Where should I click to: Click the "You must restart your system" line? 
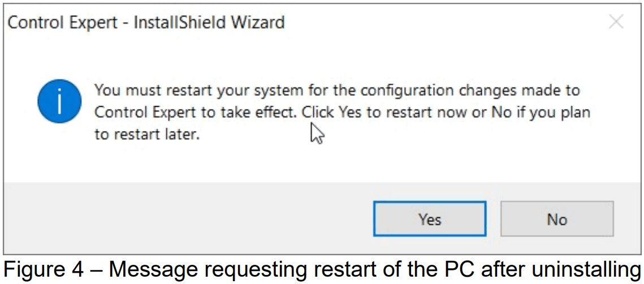click(x=337, y=90)
